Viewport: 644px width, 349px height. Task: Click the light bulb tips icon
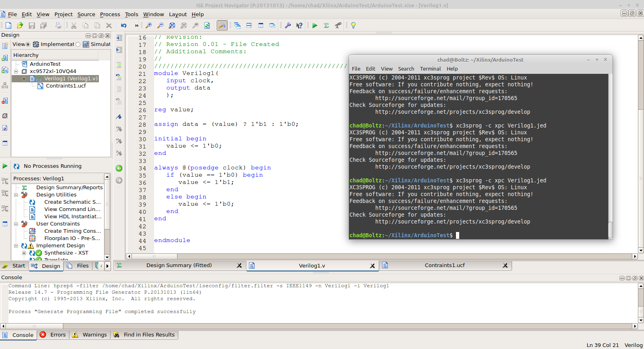[353, 25]
